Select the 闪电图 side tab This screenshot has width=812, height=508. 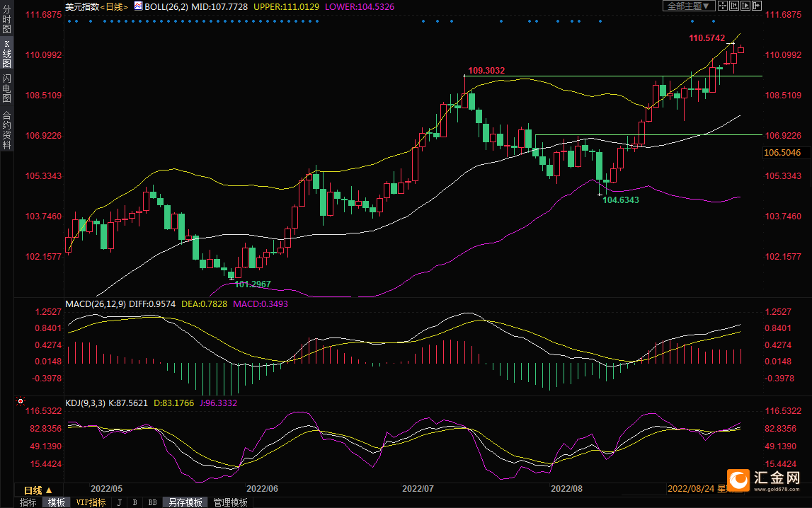point(6,88)
